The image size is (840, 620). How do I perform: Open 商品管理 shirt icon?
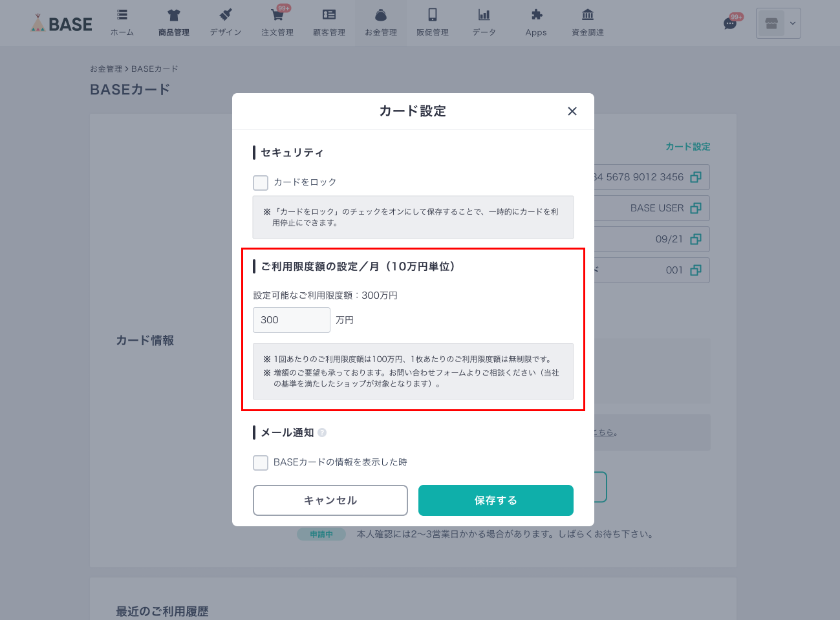point(173,15)
